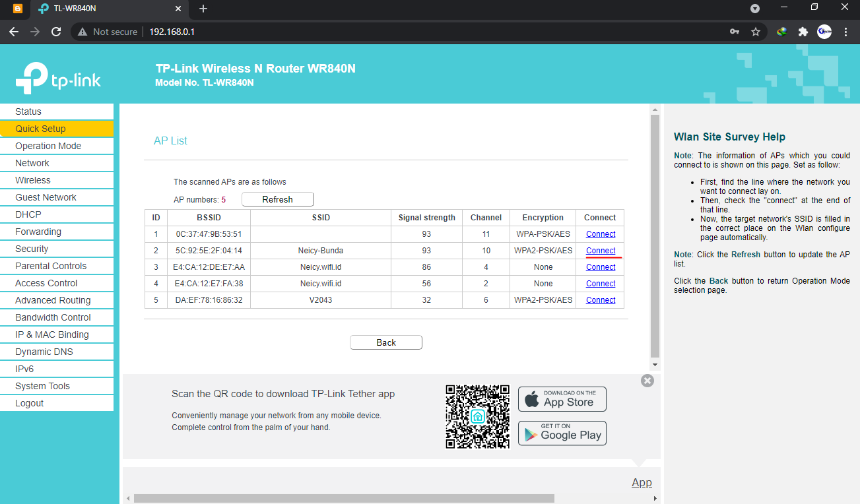This screenshot has height=504, width=860.
Task: Close the TL-WR840N tab
Action: 178,9
